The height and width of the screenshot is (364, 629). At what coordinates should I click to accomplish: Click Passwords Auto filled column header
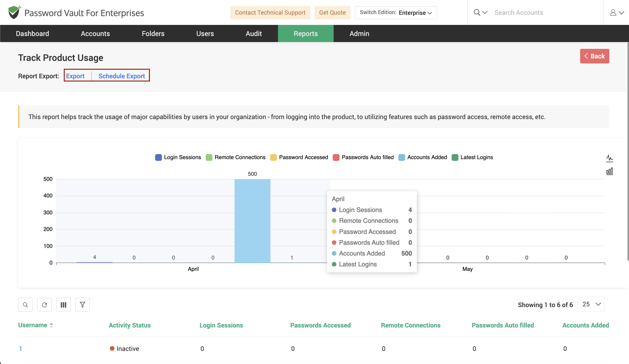tap(503, 325)
